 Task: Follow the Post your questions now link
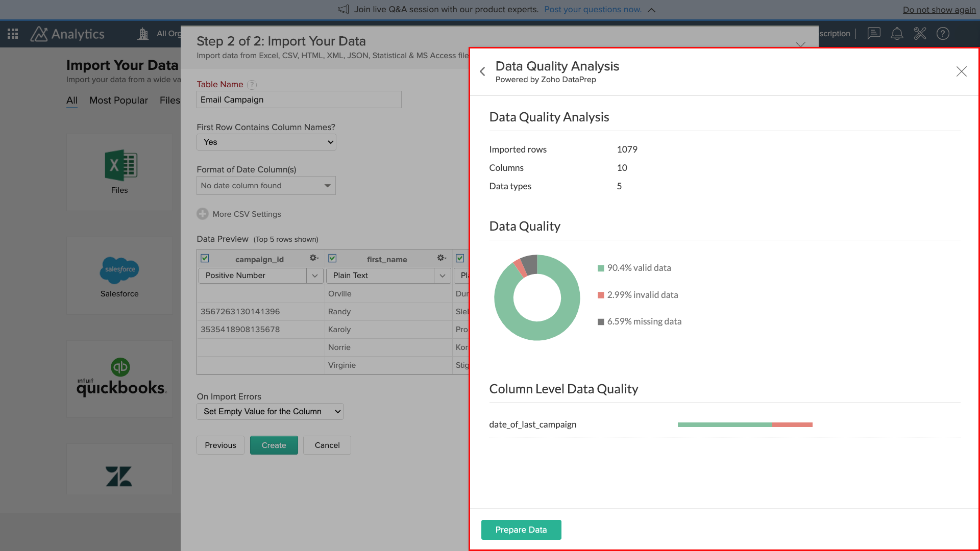pos(593,9)
